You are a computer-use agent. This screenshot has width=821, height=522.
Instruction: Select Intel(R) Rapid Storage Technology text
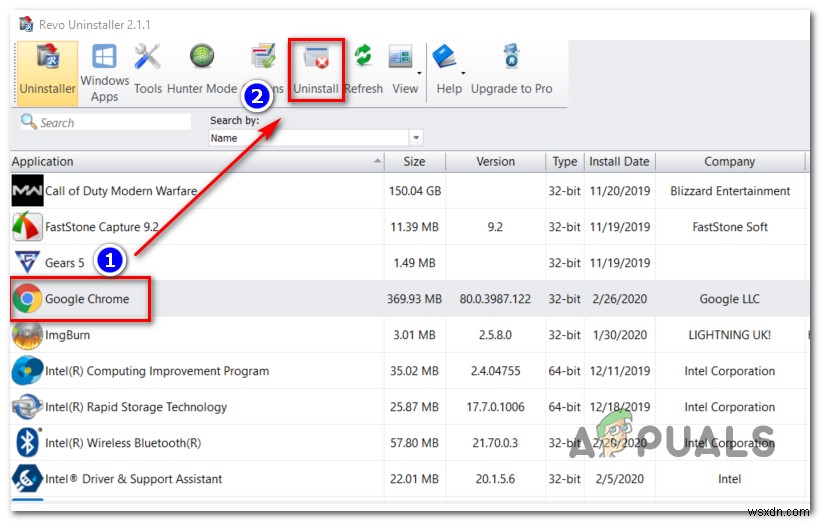tap(136, 407)
